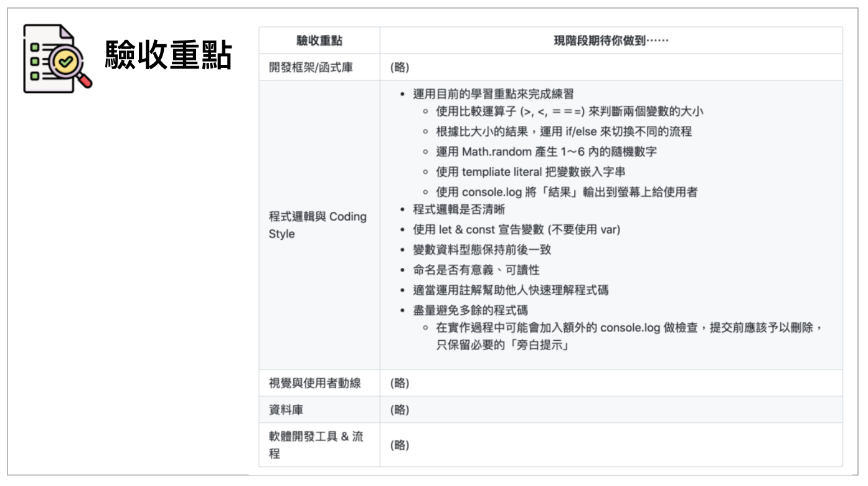Click the 變數資料型態保持前後一致 bullet
The height and width of the screenshot is (486, 868).
click(482, 250)
